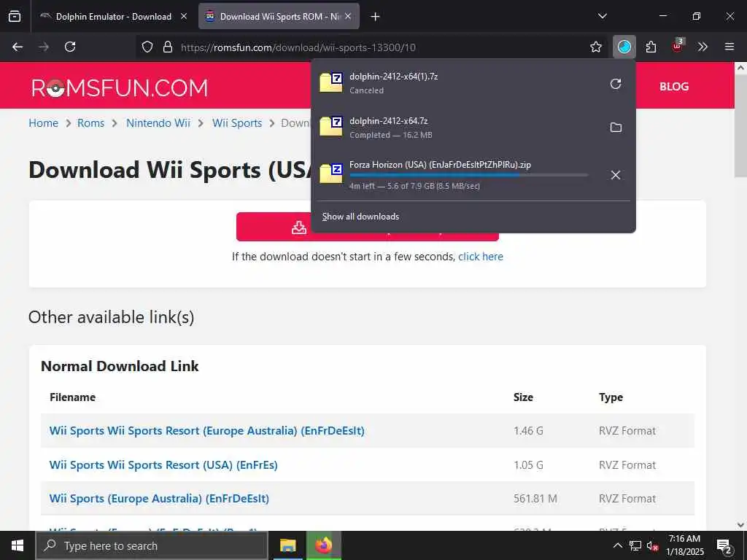Open File Explorer from the taskbar

pos(287,545)
